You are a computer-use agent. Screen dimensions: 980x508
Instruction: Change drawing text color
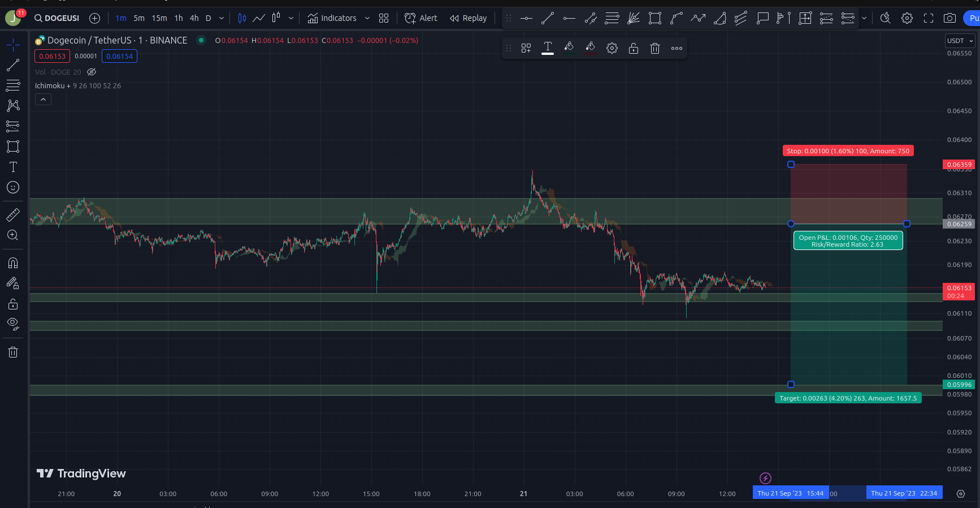pos(548,48)
